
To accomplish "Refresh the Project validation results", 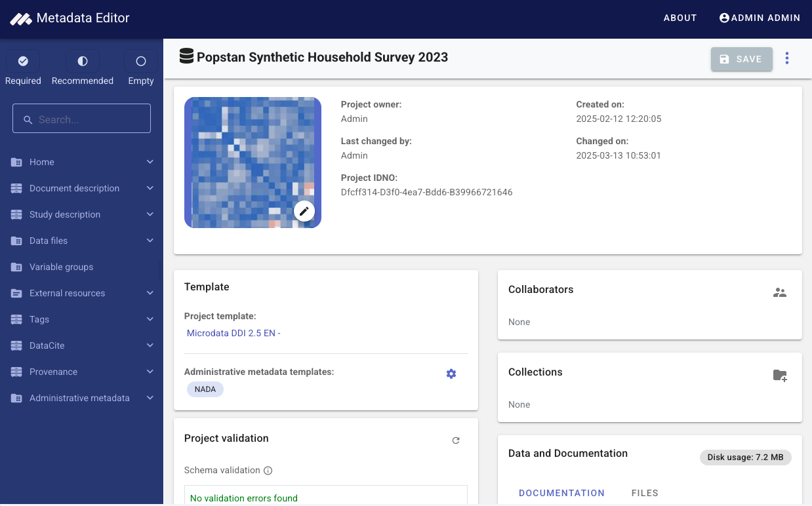I will coord(456,440).
